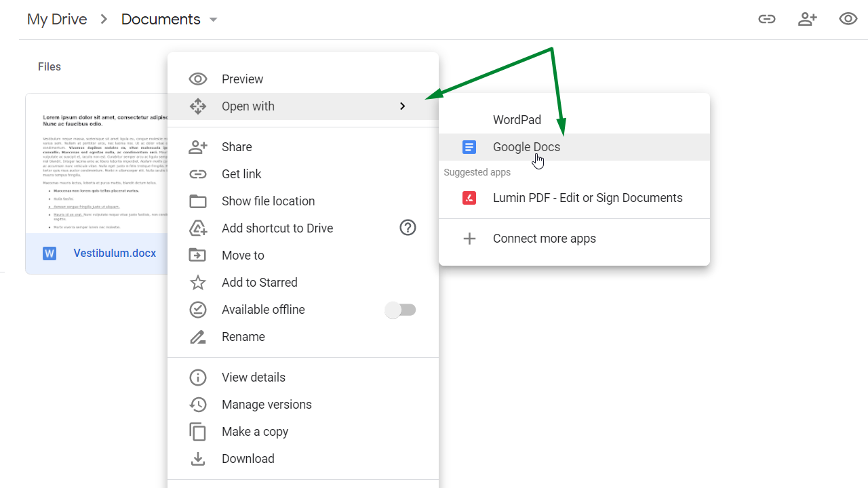Click the chain icon beside Get link entry
Viewport: 868px width, 488px height.
197,174
